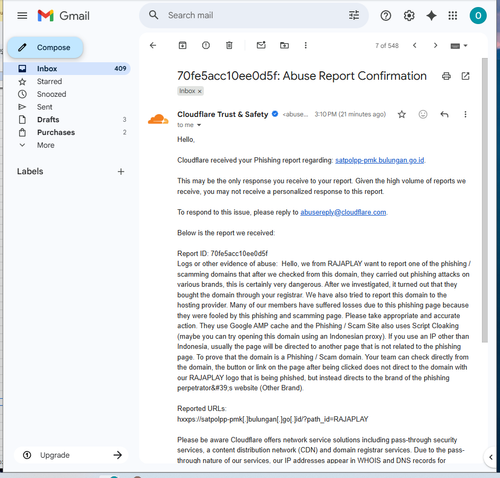Image resolution: width=500 pixels, height=478 pixels.
Task: Go to newer email arrow
Action: [415, 45]
